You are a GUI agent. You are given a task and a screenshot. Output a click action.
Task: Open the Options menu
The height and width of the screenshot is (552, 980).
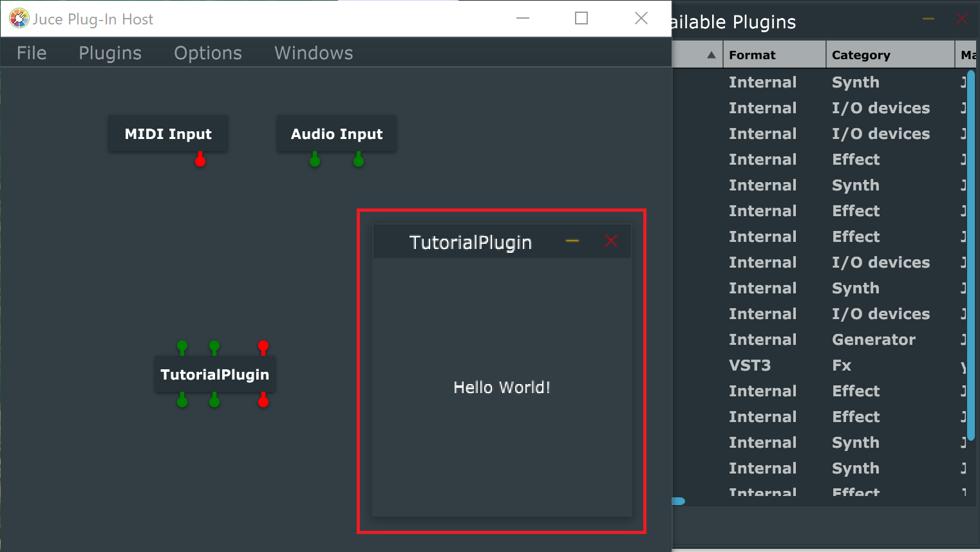[208, 53]
